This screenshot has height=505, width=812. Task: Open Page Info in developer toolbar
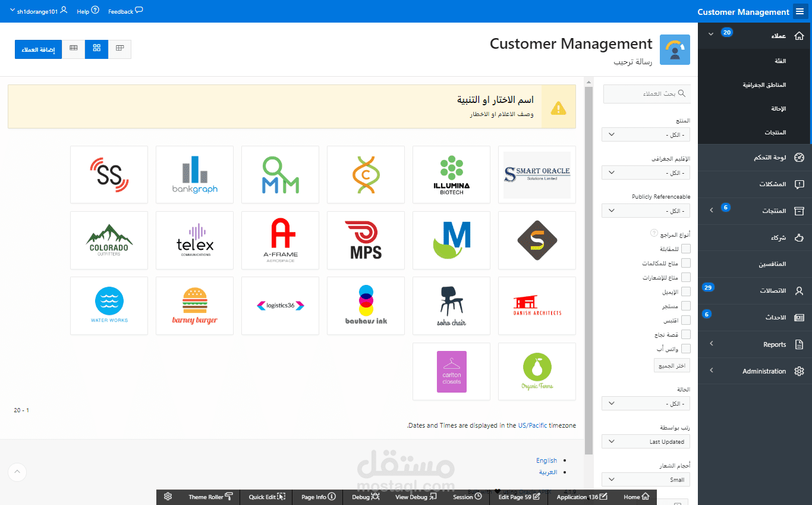coord(319,497)
